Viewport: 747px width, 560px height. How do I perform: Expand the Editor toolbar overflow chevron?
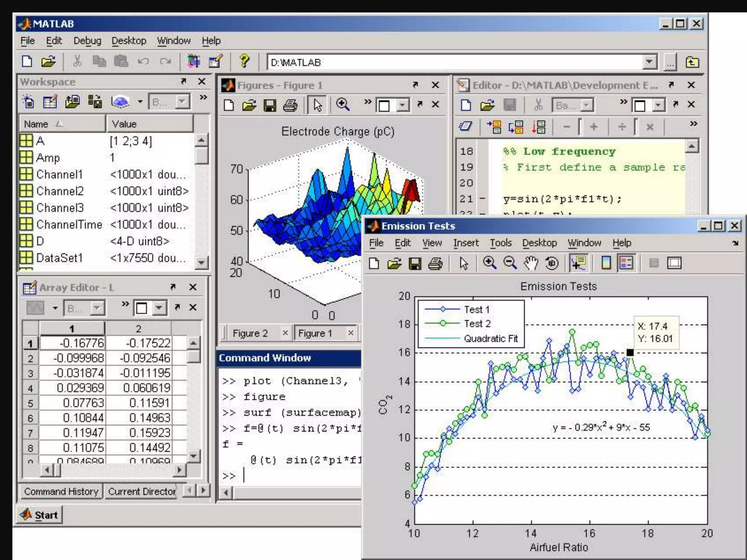(623, 102)
